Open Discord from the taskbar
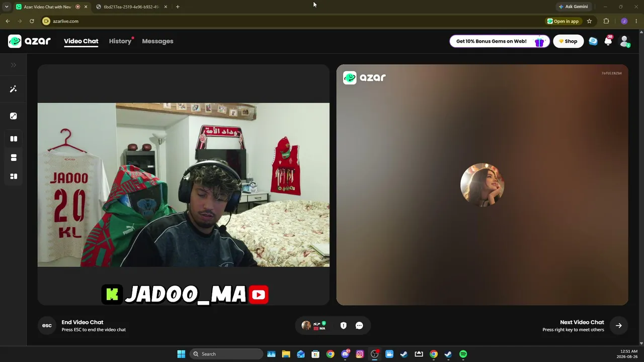The image size is (644, 362). click(x=345, y=354)
